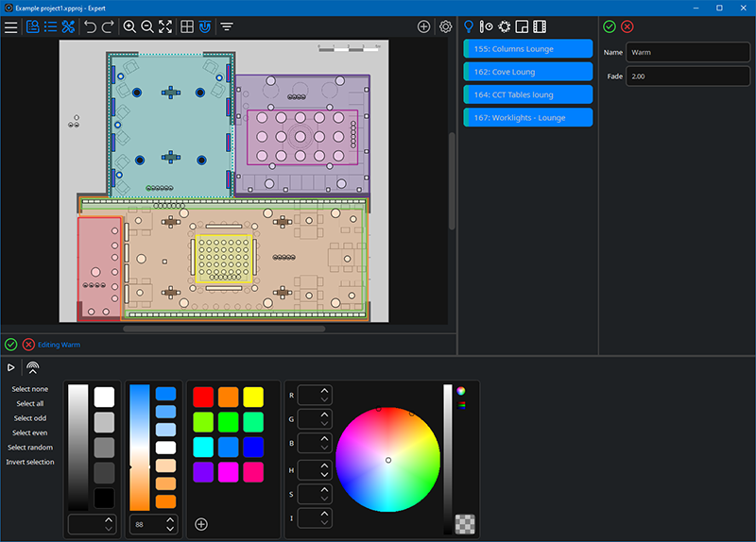Zoom out on the floor plan
The image size is (756, 542).
coord(147,27)
